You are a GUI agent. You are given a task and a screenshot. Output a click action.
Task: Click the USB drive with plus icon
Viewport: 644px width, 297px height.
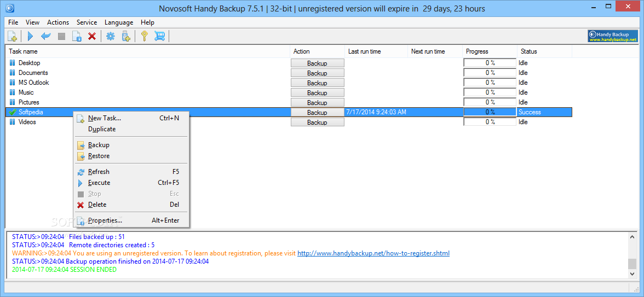(x=126, y=36)
